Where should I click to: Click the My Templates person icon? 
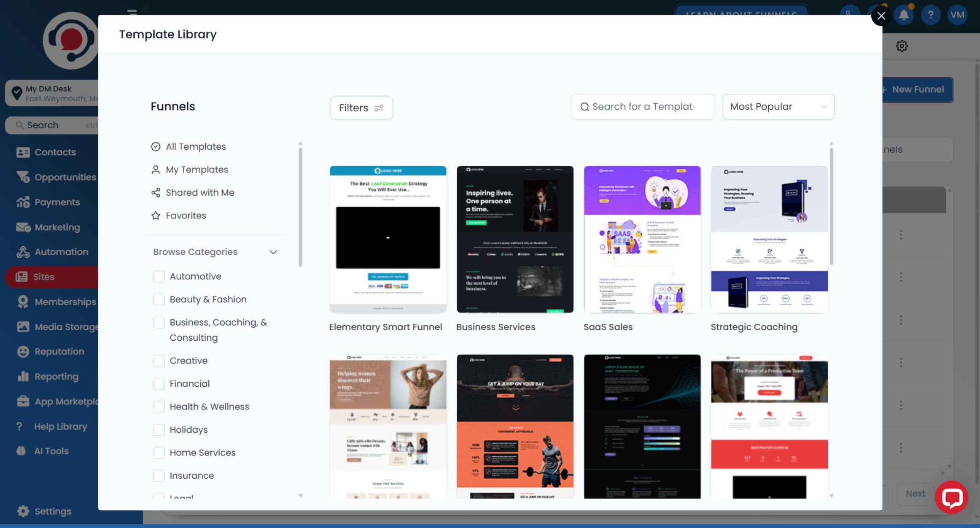coord(156,170)
